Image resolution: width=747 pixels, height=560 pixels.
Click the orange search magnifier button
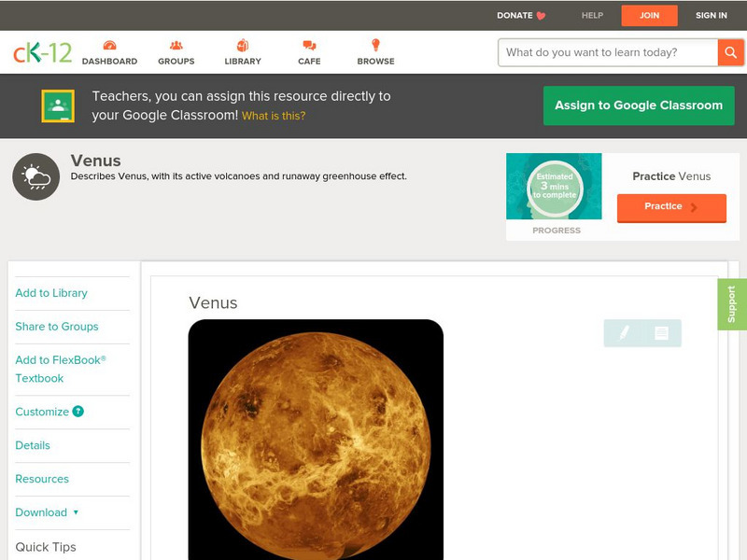(x=730, y=52)
